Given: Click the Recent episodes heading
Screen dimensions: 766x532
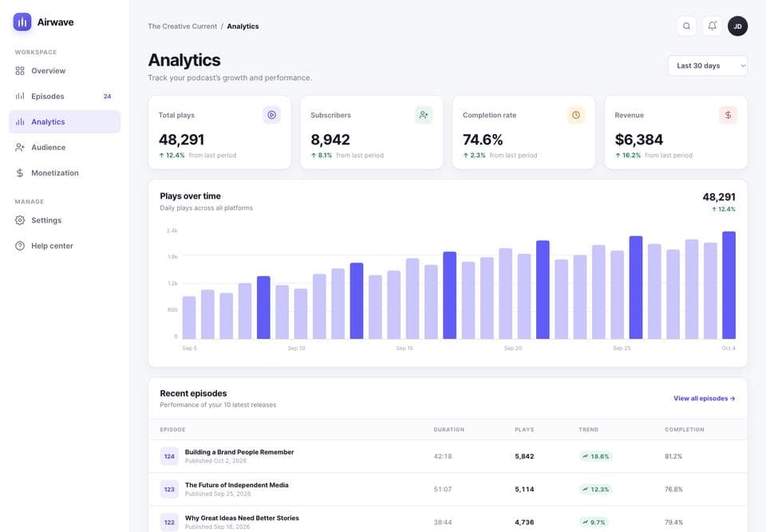Looking at the screenshot, I should 193,393.
